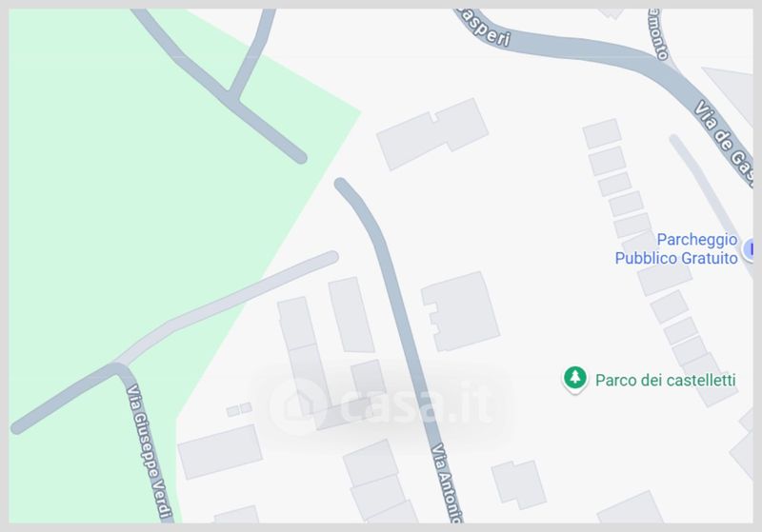Open the Parcheggio Pubblico Gratuito label
The image size is (762, 532).
(676, 248)
